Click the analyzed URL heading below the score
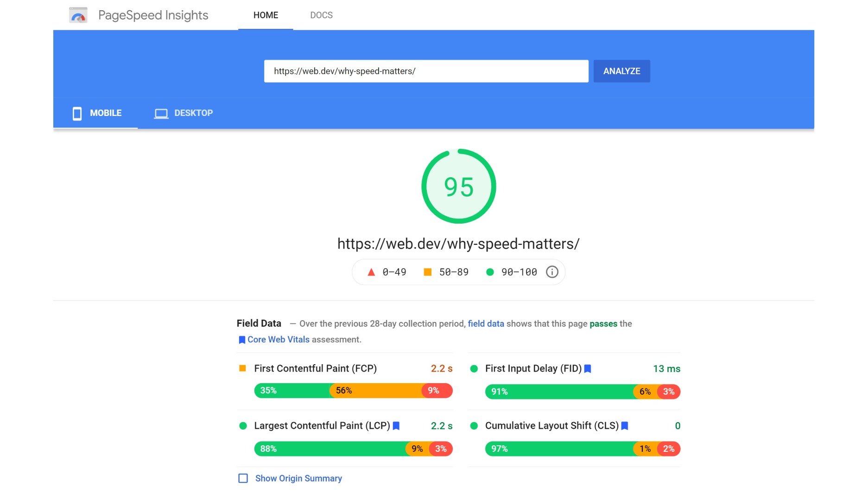868x501 pixels. click(458, 244)
